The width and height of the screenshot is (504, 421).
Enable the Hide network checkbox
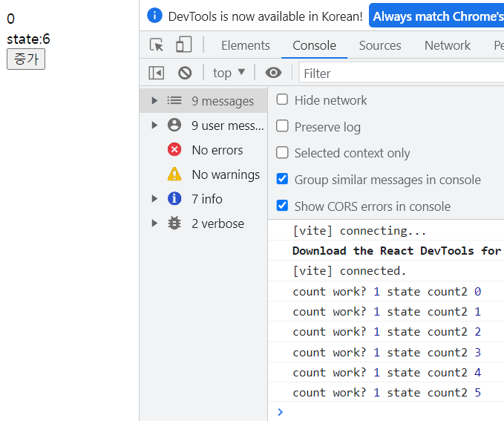[282, 99]
